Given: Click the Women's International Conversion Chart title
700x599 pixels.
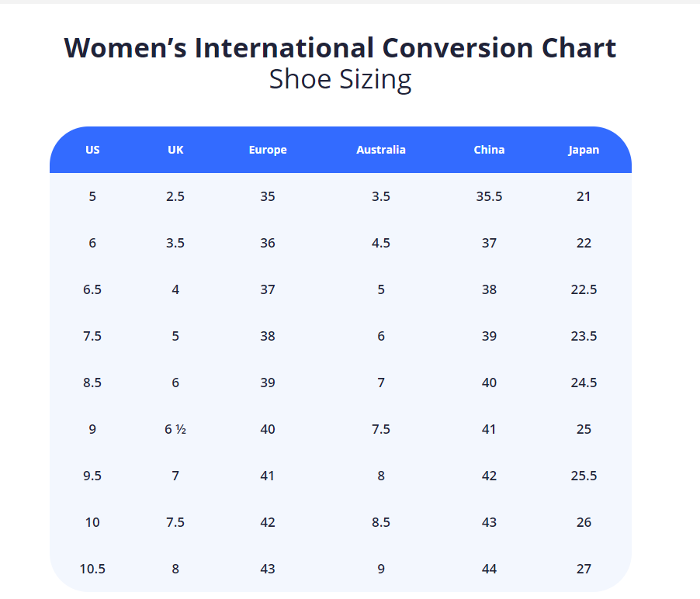Looking at the screenshot, I should [340, 48].
